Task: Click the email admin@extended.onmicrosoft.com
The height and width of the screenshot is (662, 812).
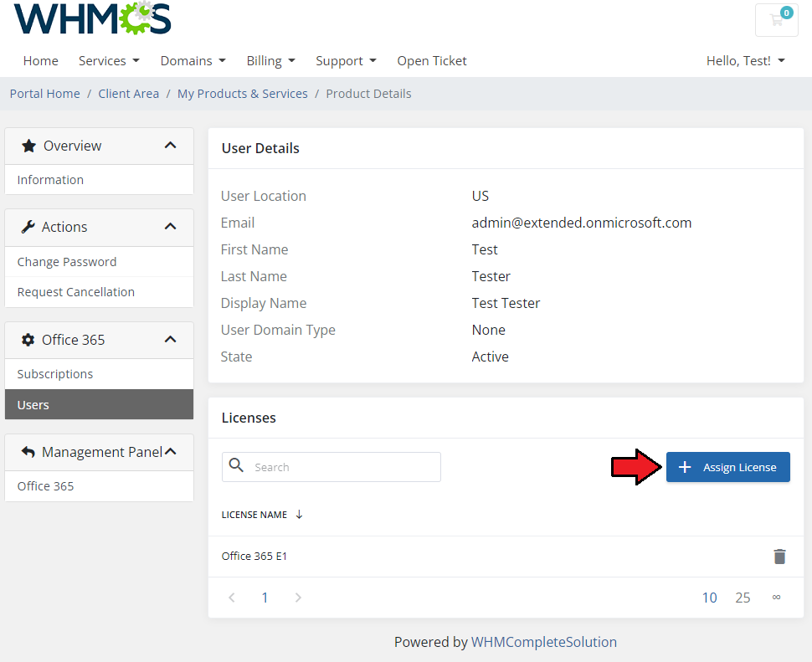Action: (582, 223)
